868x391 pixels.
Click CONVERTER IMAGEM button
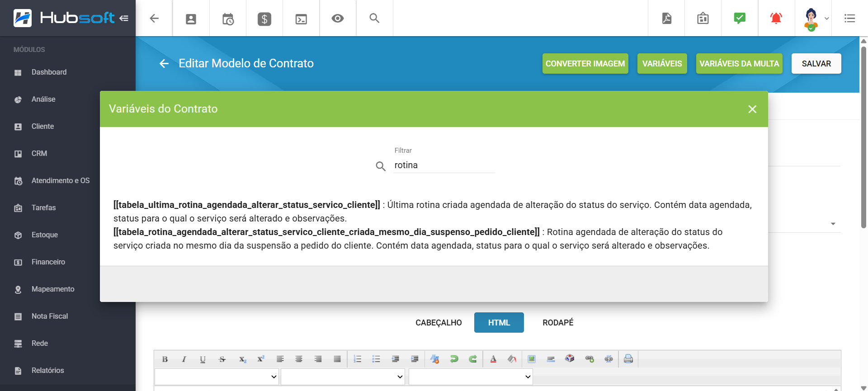point(585,63)
